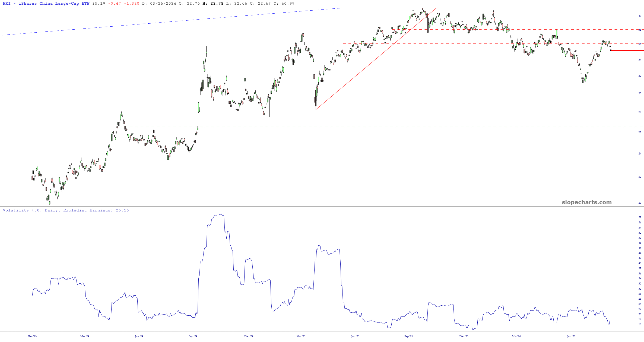This screenshot has width=644, height=342.
Task: Click the Jun '24 date axis label
Action: pos(139,336)
